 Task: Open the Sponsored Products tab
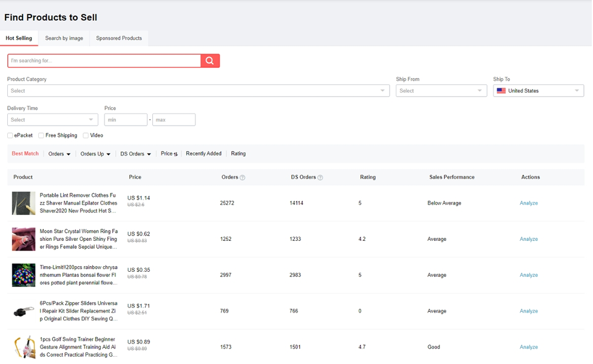pyautogui.click(x=119, y=38)
